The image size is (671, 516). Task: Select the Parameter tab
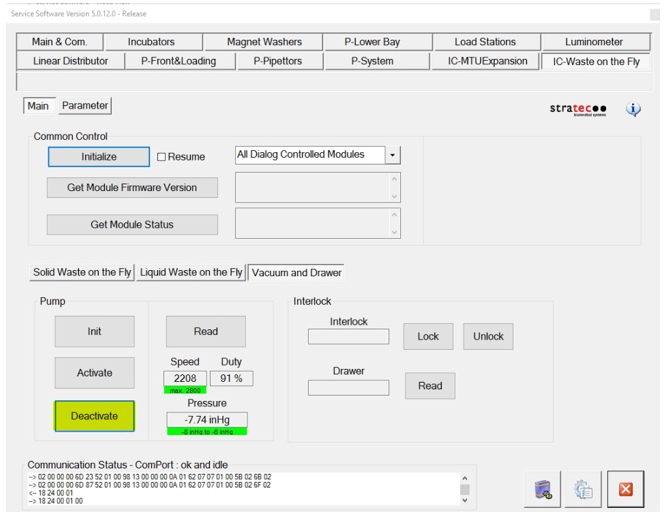pos(84,105)
